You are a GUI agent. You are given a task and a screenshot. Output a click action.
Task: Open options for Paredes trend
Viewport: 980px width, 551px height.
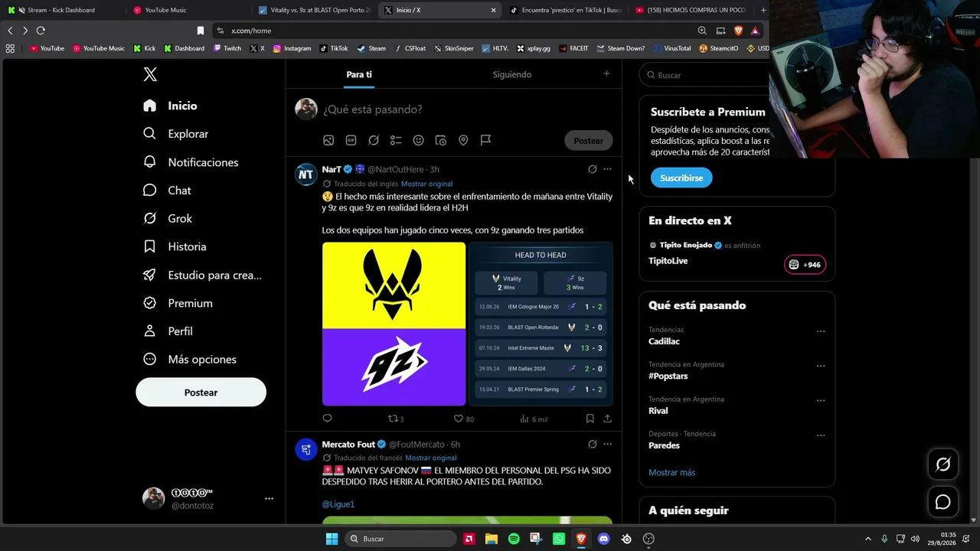(821, 435)
